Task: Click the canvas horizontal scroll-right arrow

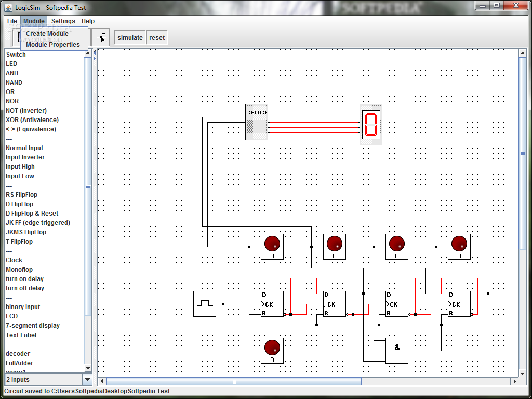Action: 515,381
